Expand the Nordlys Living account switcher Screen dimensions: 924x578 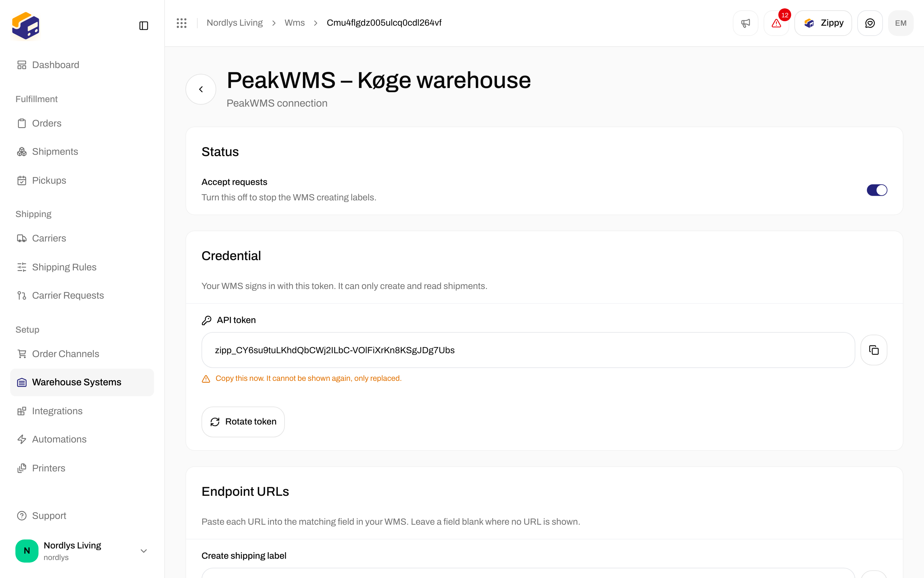tap(143, 551)
